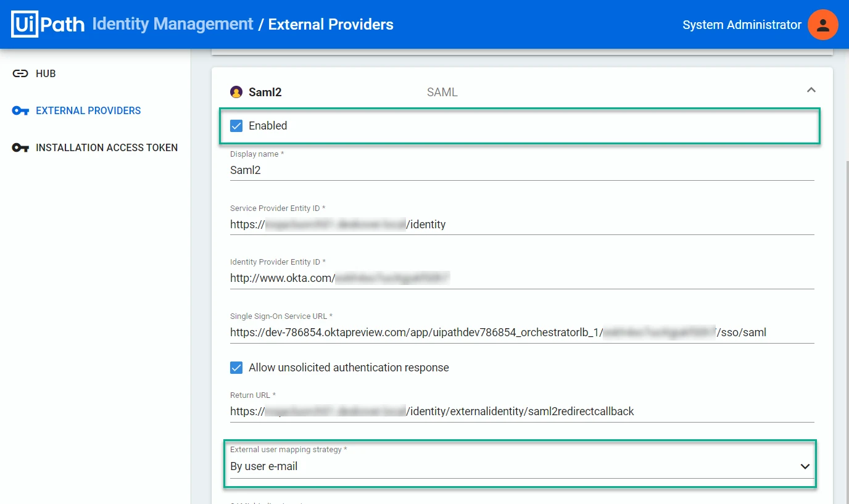Click the Saml2 provider avatar icon
Image resolution: width=849 pixels, height=504 pixels.
pos(236,93)
